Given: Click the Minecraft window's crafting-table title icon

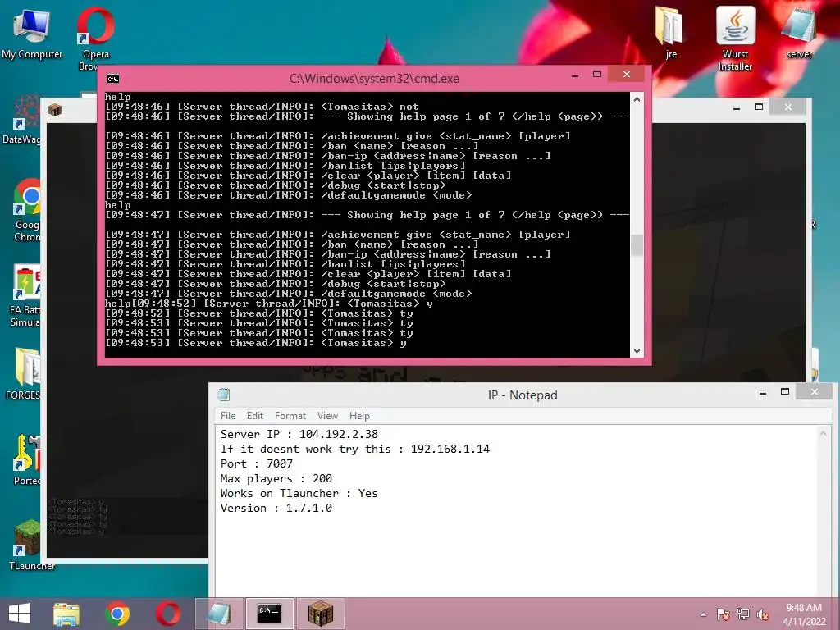Looking at the screenshot, I should tap(55, 111).
